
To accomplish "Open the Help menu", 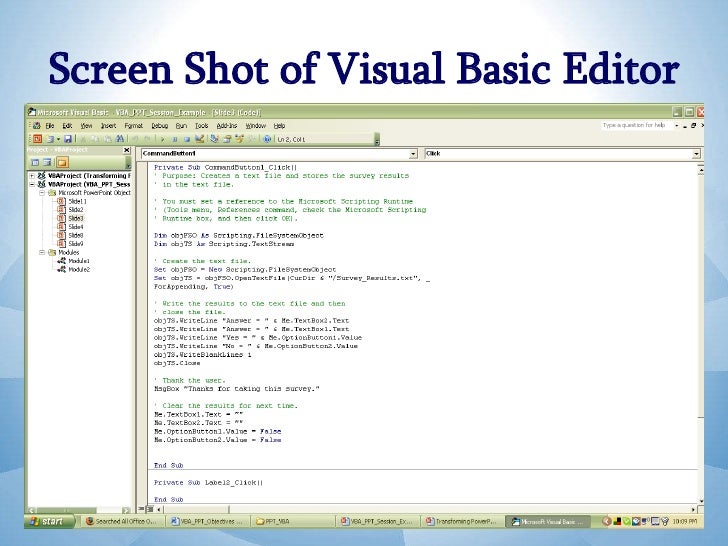I will pyautogui.click(x=279, y=126).
